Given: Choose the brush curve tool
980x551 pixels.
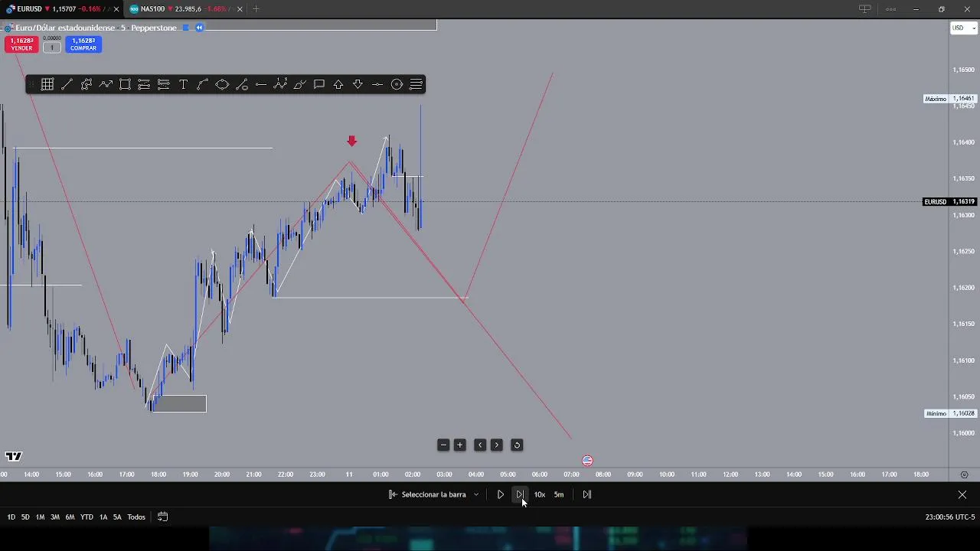Looking at the screenshot, I should [300, 84].
